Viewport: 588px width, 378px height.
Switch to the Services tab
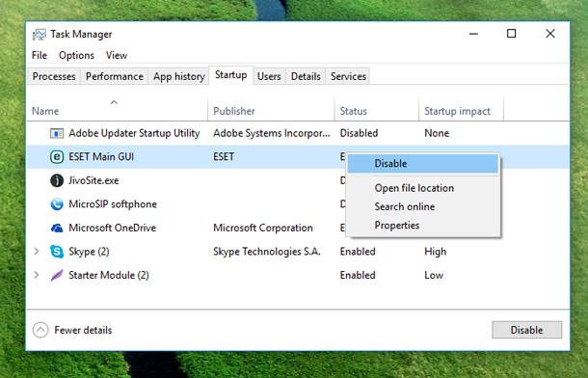(x=348, y=76)
